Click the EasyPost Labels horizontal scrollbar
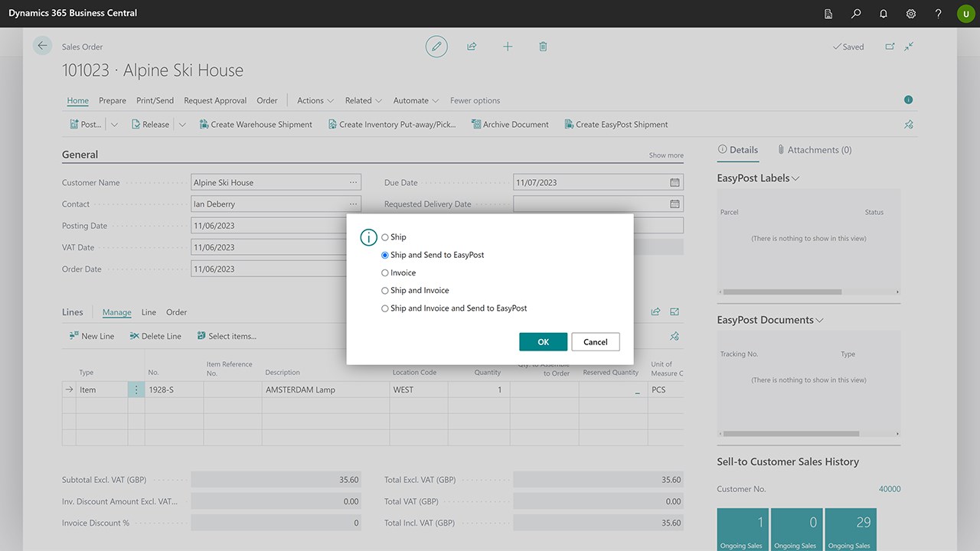Viewport: 980px width, 551px height. click(x=782, y=292)
